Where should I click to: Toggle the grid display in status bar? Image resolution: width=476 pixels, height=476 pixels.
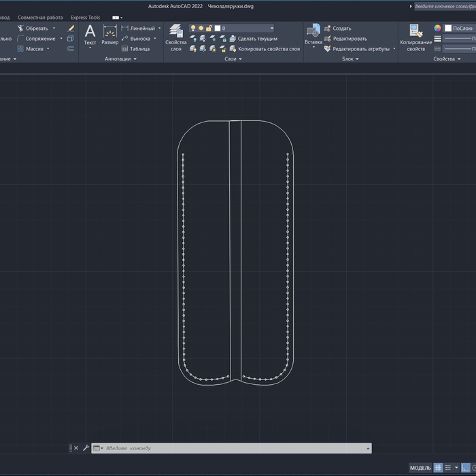click(x=439, y=468)
